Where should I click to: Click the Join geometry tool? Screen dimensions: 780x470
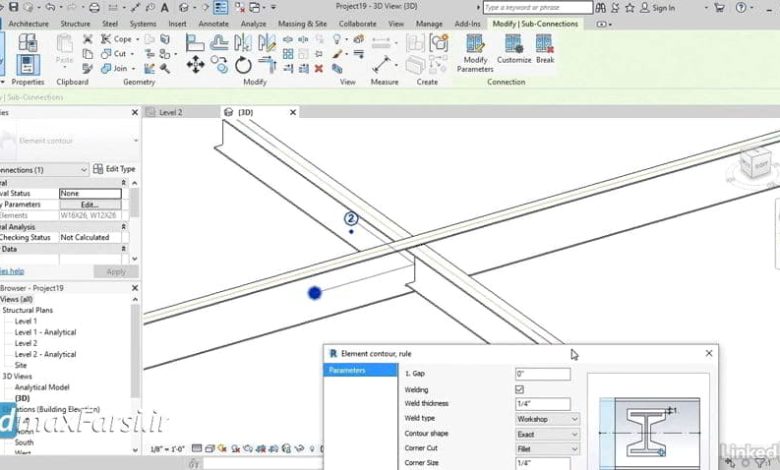tap(114, 69)
